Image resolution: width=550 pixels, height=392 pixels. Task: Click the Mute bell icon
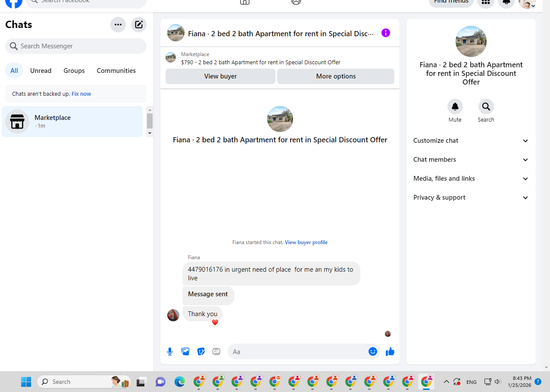click(x=455, y=107)
